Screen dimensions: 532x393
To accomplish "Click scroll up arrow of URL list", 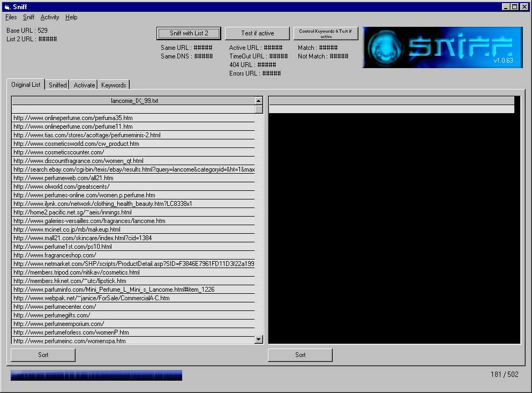I will (x=259, y=100).
